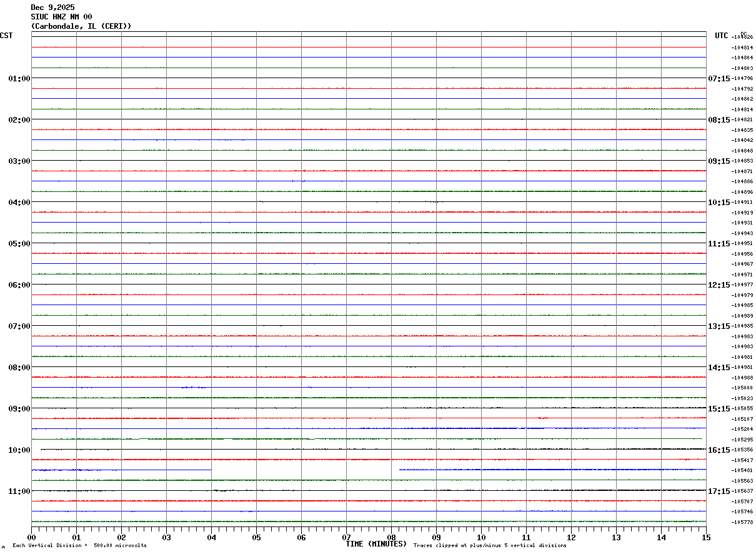Click the 'TIME (MINUTES)' axis title
The height and width of the screenshot is (554, 756).
click(376, 544)
